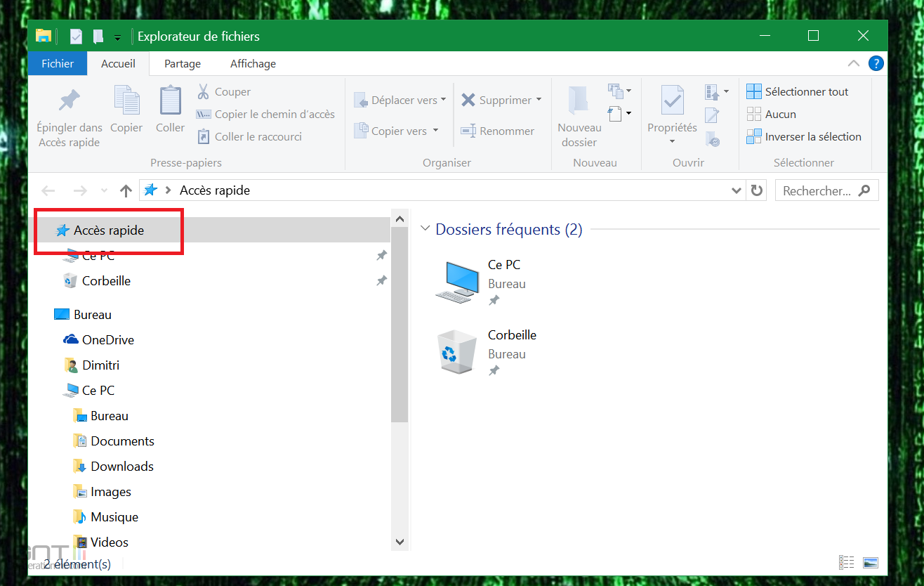Click Inverser la sélection
The image size is (924, 586).
[x=804, y=137]
